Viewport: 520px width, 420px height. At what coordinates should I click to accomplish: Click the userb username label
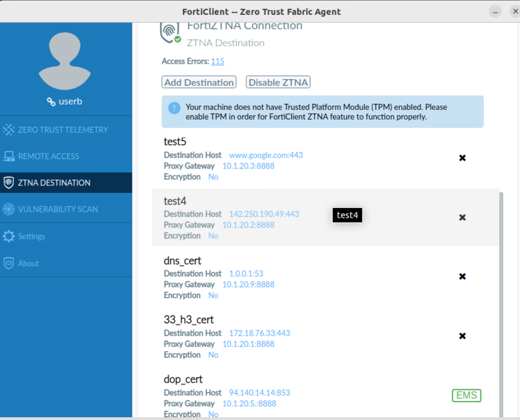[70, 101]
